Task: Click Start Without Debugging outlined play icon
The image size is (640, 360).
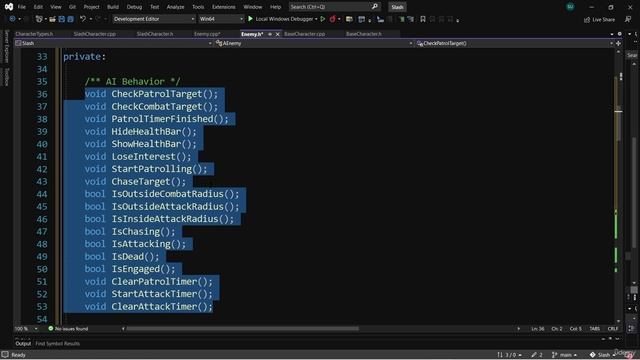Action: click(323, 19)
